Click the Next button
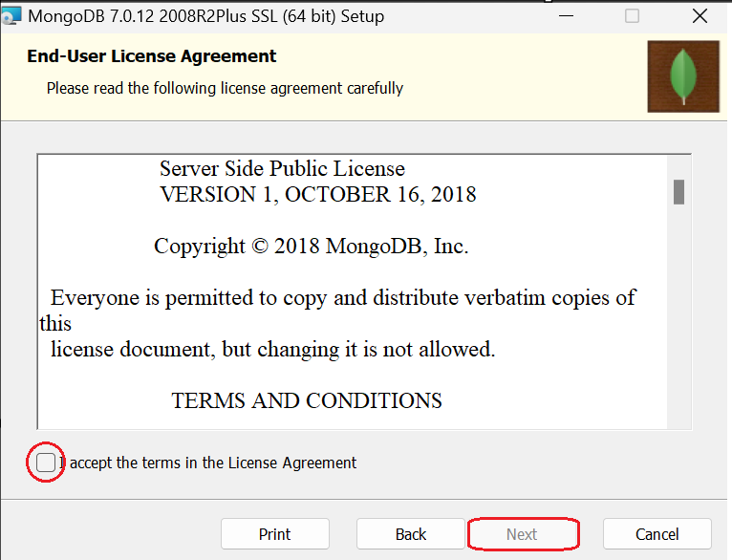This screenshot has height=560, width=732. [523, 534]
